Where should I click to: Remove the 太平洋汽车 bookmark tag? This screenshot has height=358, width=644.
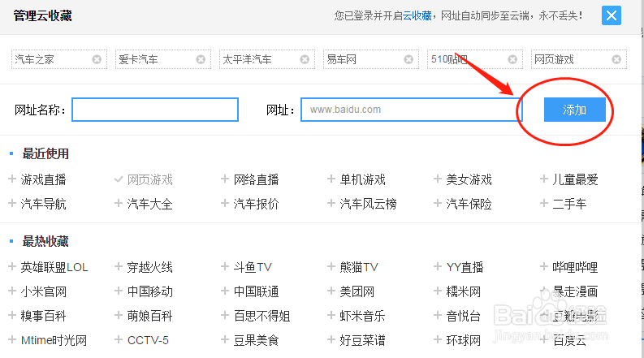tap(305, 59)
